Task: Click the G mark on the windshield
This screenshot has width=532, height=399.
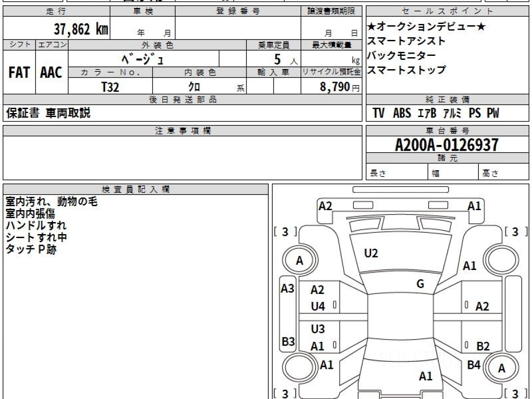Action: coord(420,284)
